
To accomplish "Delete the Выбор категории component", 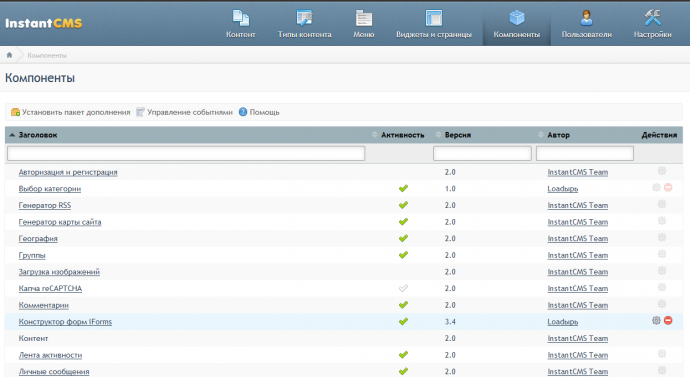I will click(668, 187).
